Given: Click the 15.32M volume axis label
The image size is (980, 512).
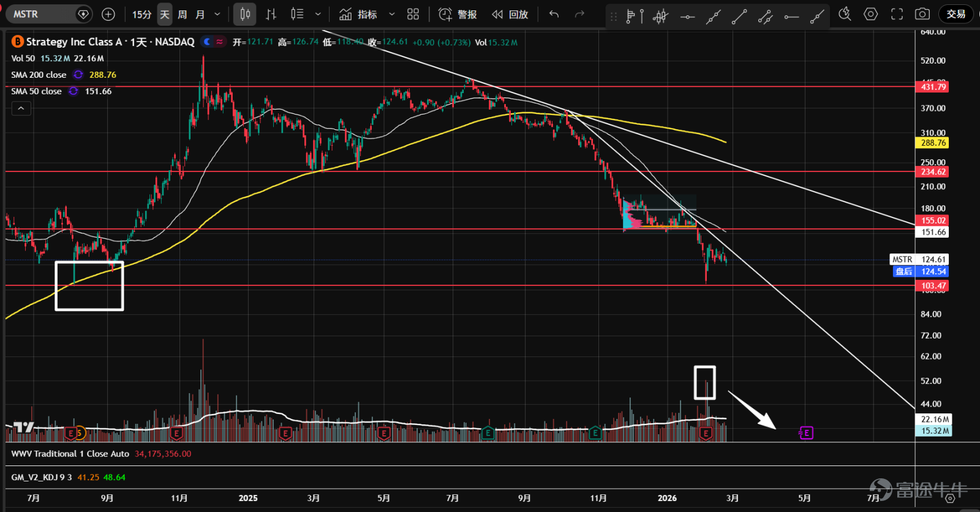Looking at the screenshot, I should point(934,431).
